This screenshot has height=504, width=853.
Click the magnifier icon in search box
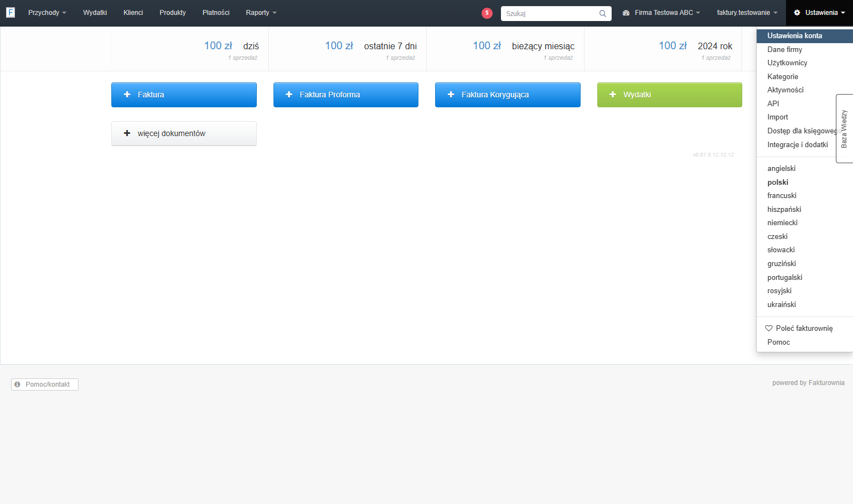pyautogui.click(x=603, y=14)
